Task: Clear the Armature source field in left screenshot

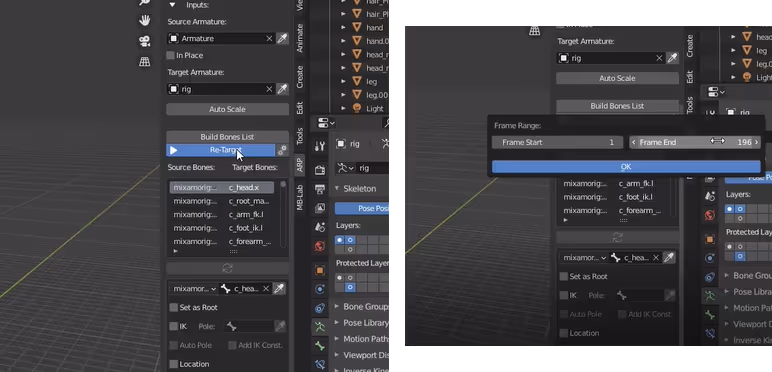Action: point(269,38)
